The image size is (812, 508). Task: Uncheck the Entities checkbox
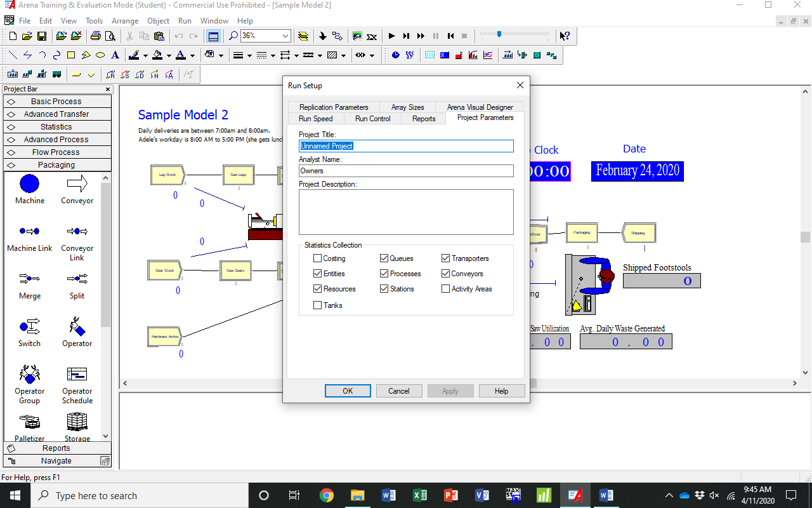(318, 274)
